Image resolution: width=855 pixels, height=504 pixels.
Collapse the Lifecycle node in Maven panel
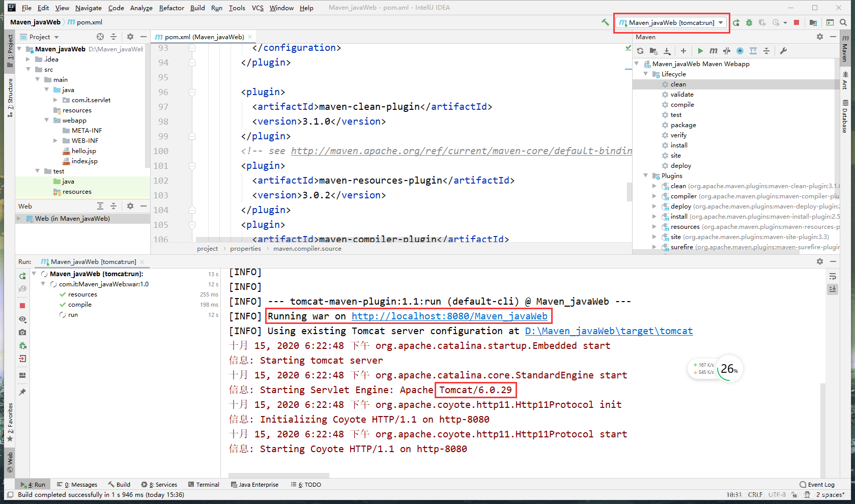click(646, 74)
